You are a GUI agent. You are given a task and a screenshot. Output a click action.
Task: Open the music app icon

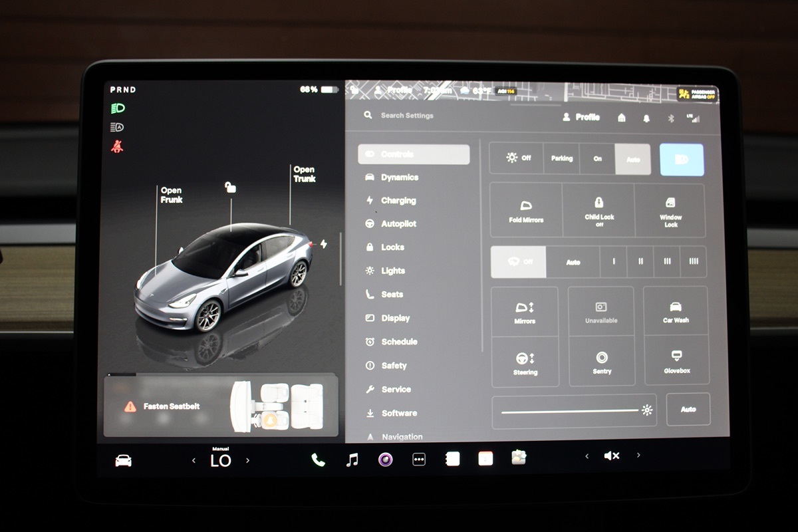point(352,460)
